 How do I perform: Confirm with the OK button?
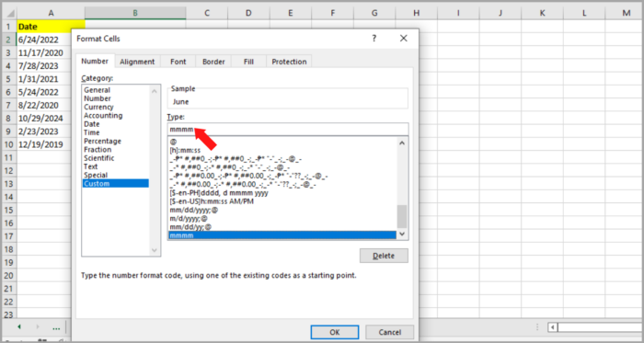tap(335, 332)
